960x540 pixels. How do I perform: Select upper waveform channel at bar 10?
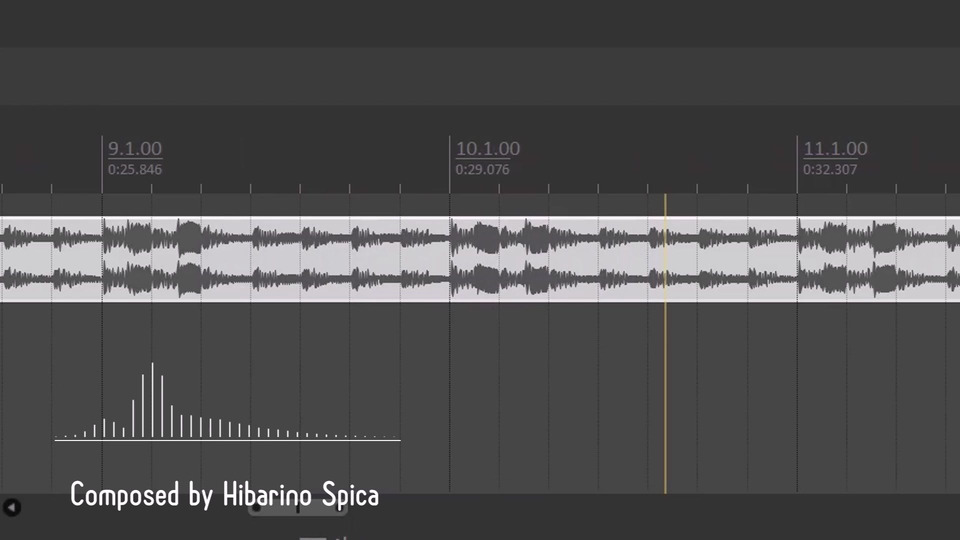tap(623, 238)
